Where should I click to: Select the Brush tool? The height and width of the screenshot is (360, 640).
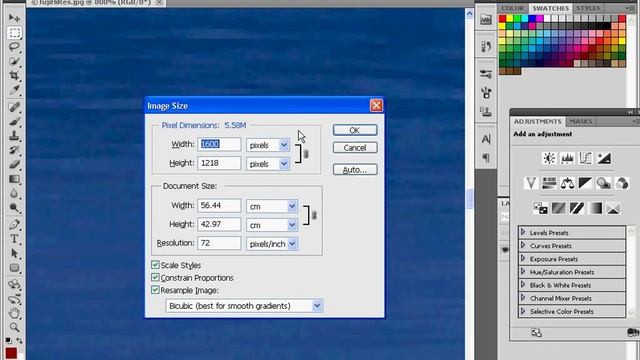pos(14,121)
